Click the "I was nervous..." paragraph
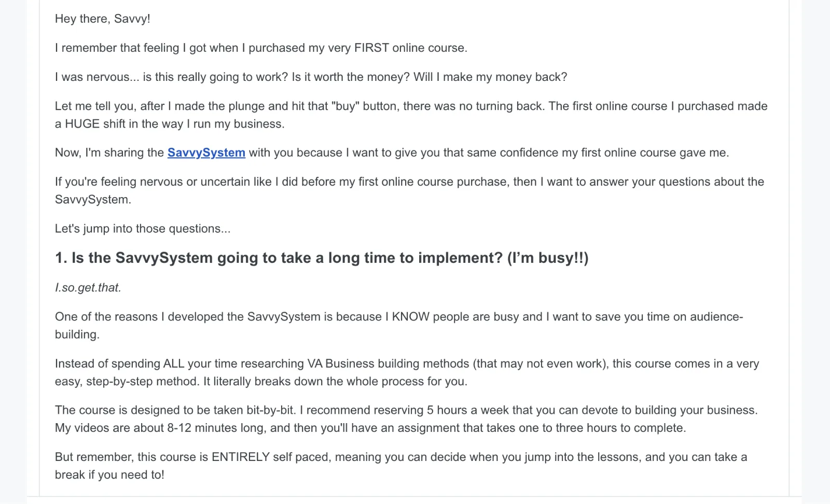The image size is (830, 504). pyautogui.click(x=311, y=77)
